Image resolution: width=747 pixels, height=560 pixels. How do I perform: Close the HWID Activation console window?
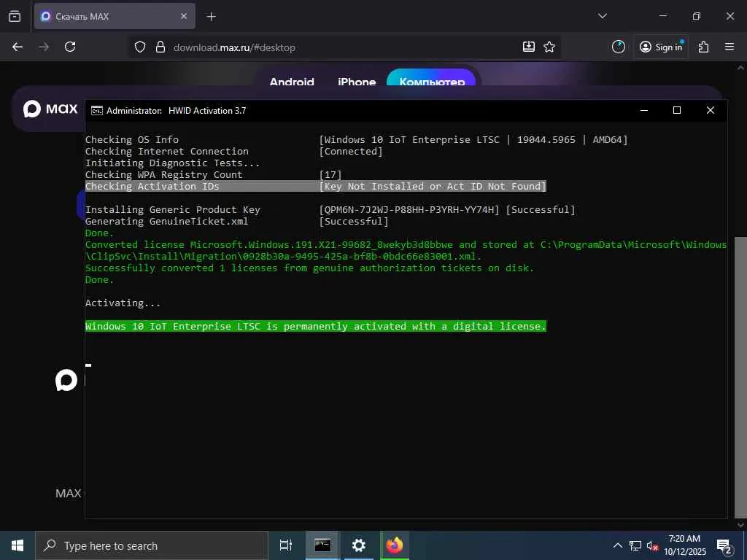pyautogui.click(x=710, y=111)
